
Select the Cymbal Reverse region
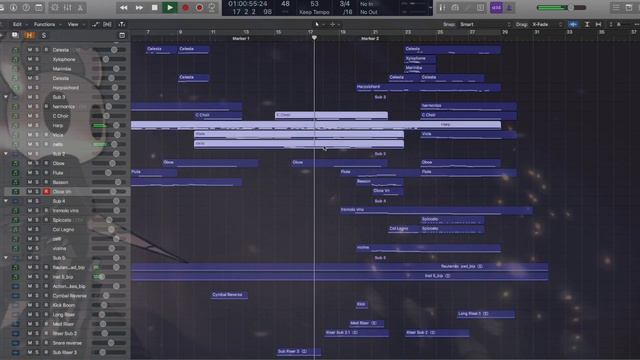(x=229, y=295)
